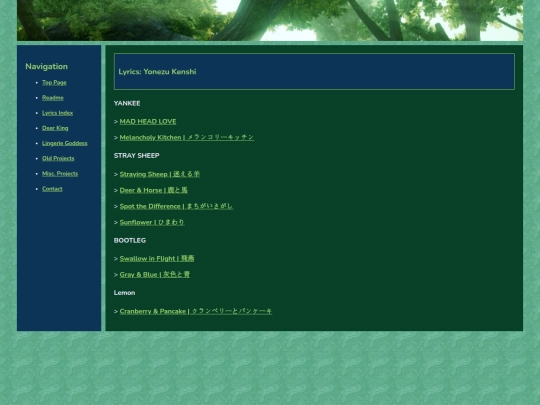Open Cranberry & Pancake lyrics link
Viewport: 540px width, 405px height.
[x=196, y=311]
